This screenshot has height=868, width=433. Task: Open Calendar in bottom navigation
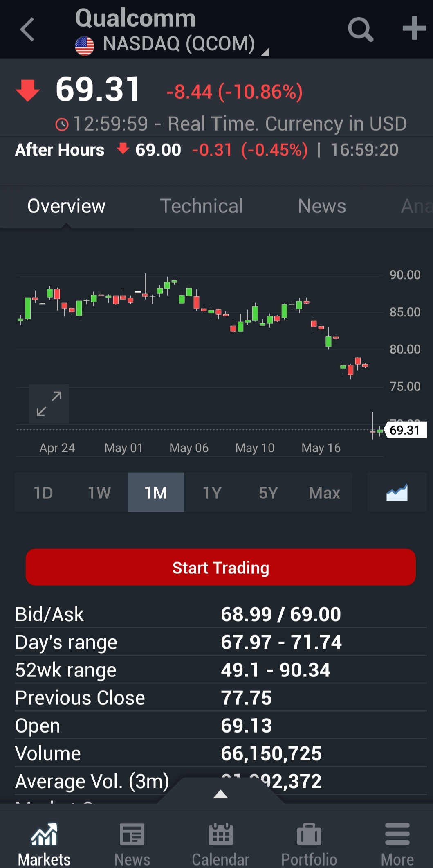click(221, 845)
